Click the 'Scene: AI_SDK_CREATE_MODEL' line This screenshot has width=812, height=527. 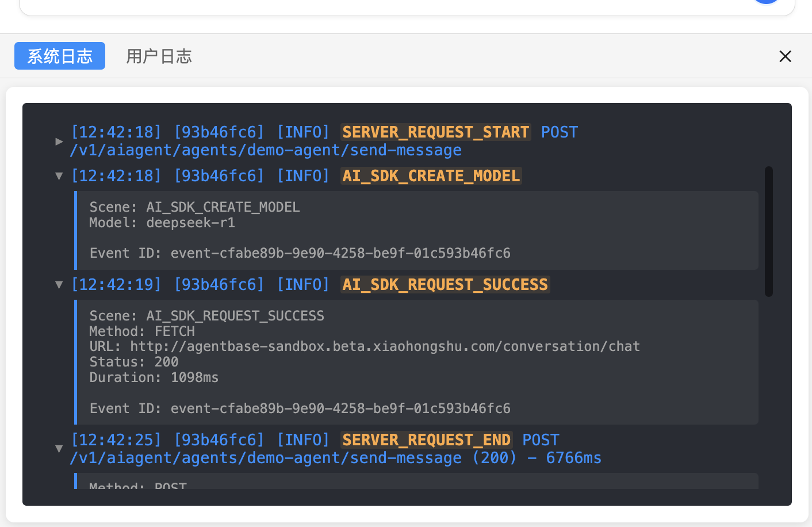pos(194,207)
